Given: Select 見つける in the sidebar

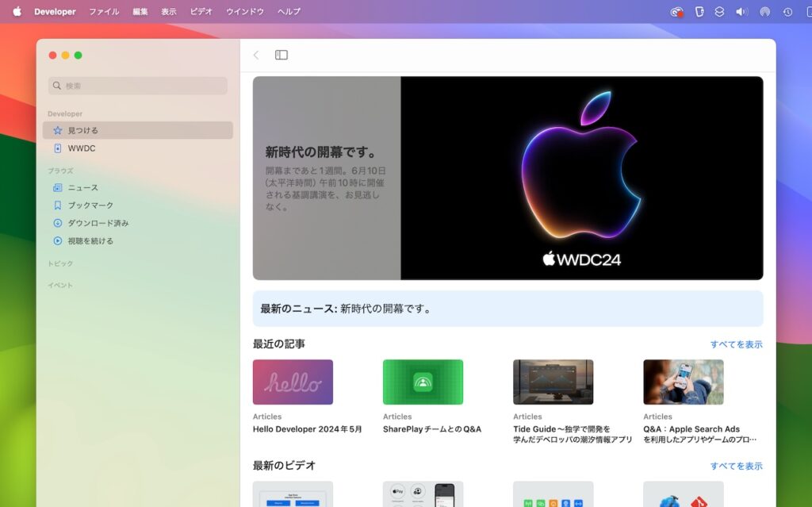Looking at the screenshot, I should pyautogui.click(x=83, y=129).
